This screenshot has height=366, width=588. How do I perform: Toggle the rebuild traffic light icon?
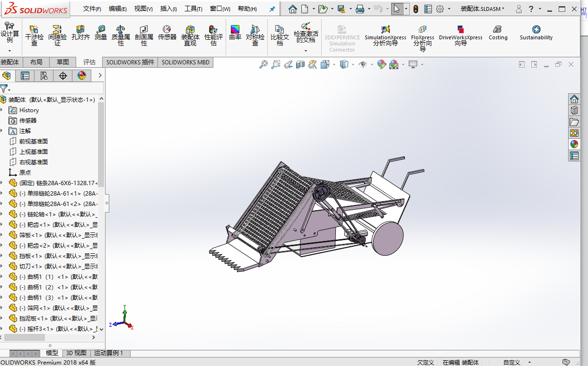(x=416, y=9)
